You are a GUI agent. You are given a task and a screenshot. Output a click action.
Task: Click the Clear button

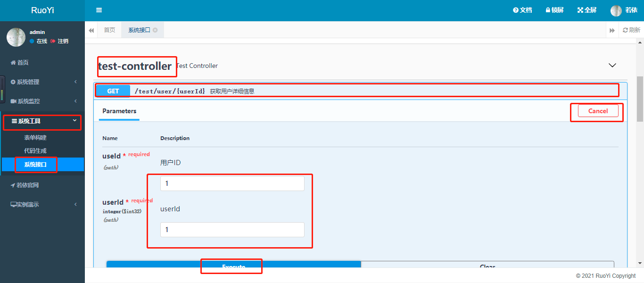(487, 265)
